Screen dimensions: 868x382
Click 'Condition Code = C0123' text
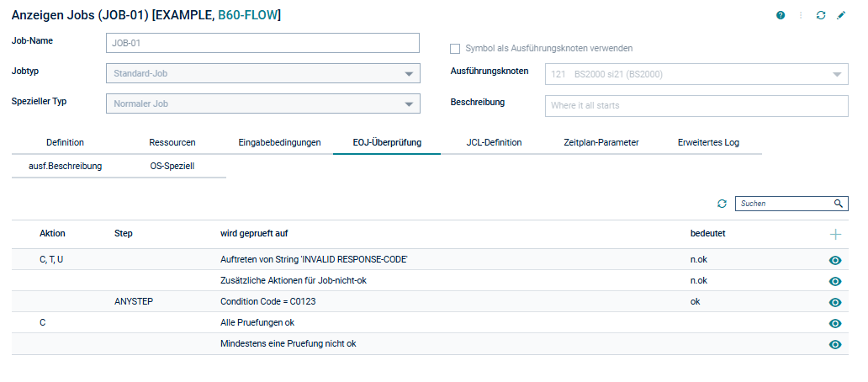pyautogui.click(x=268, y=302)
